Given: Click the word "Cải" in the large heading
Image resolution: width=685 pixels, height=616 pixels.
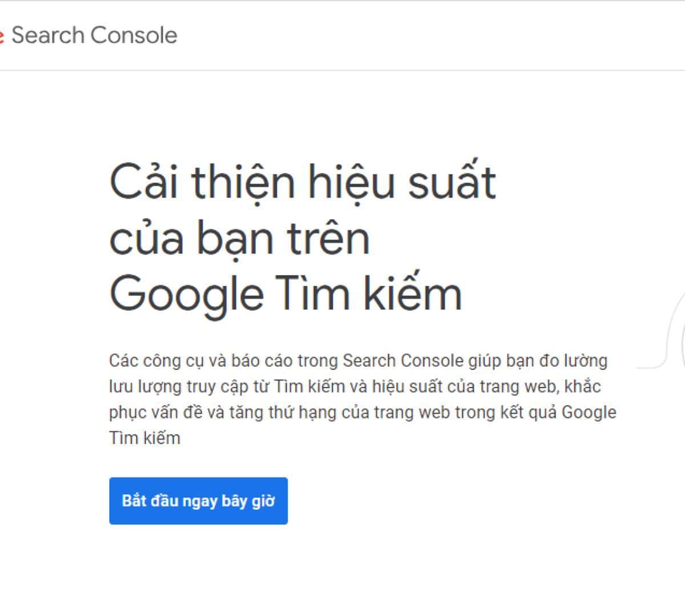Looking at the screenshot, I should [145, 183].
